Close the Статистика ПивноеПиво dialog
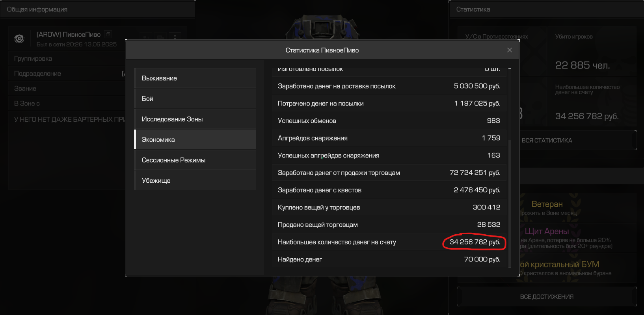This screenshot has height=315, width=644. point(509,50)
